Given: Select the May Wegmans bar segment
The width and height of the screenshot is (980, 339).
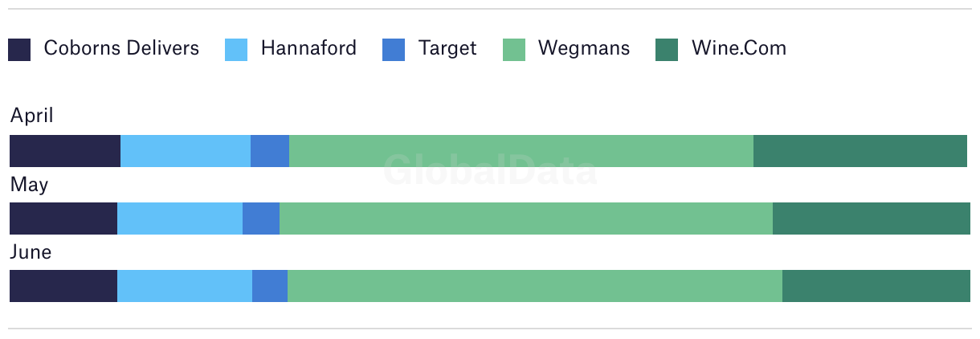Looking at the screenshot, I should 526,219.
